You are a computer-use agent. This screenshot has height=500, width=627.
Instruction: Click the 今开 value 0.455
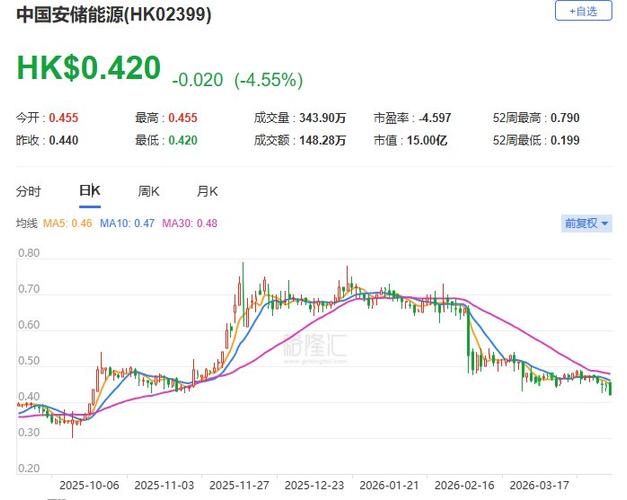pyautogui.click(x=64, y=118)
